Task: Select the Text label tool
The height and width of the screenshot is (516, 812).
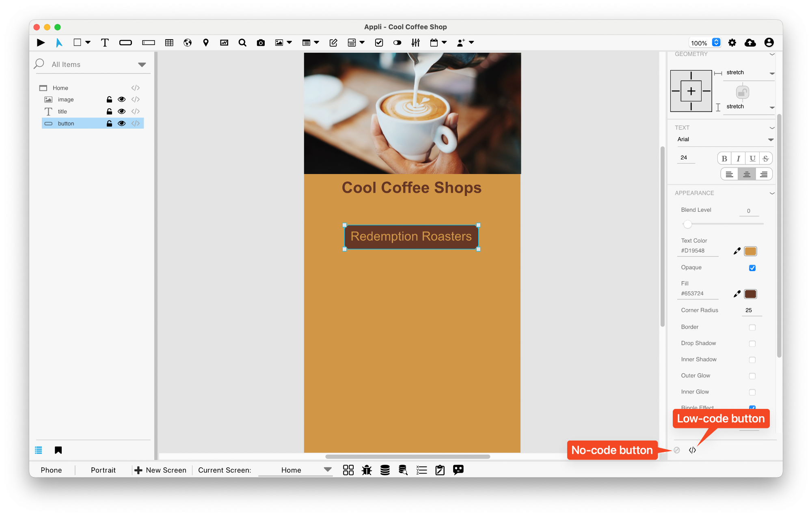Action: click(105, 43)
